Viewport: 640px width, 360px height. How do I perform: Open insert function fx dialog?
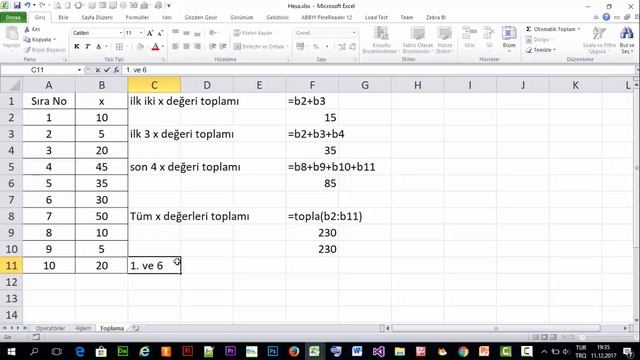point(116,70)
